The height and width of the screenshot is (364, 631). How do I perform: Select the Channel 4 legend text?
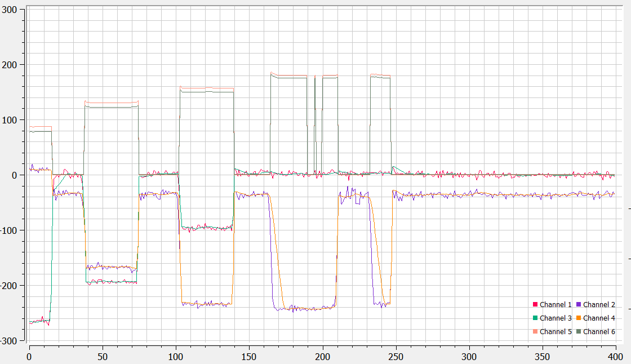point(599,318)
